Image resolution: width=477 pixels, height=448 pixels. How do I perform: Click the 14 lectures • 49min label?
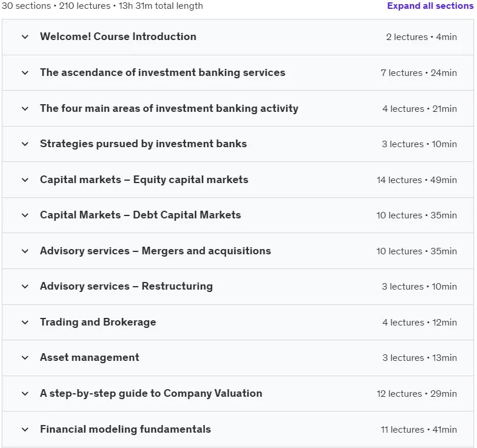(x=417, y=180)
